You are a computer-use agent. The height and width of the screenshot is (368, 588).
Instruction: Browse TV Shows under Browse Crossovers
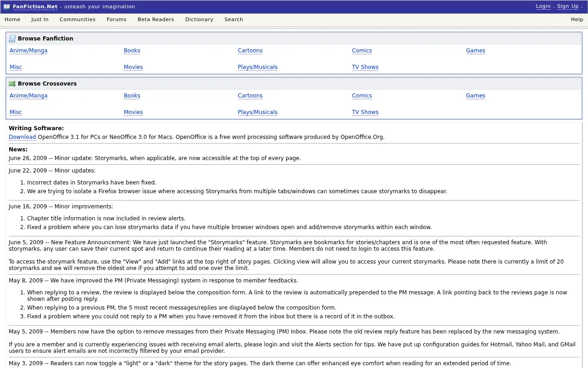click(365, 112)
